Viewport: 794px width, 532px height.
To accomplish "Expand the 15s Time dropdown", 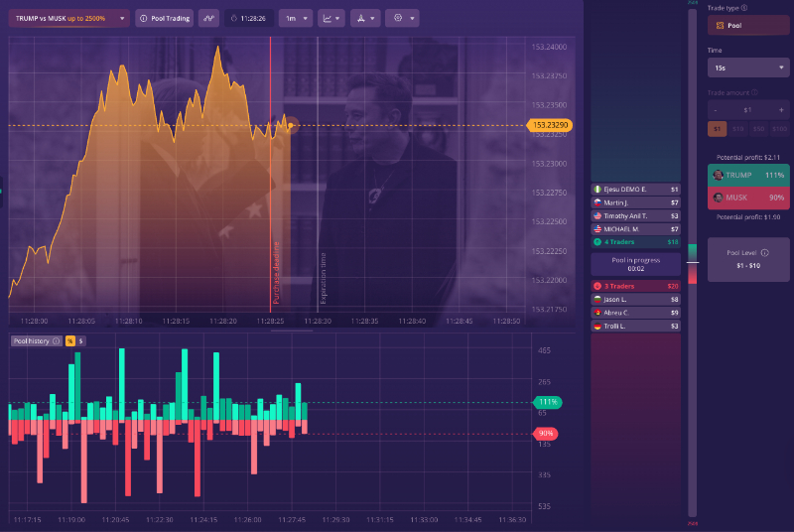I will coord(748,67).
